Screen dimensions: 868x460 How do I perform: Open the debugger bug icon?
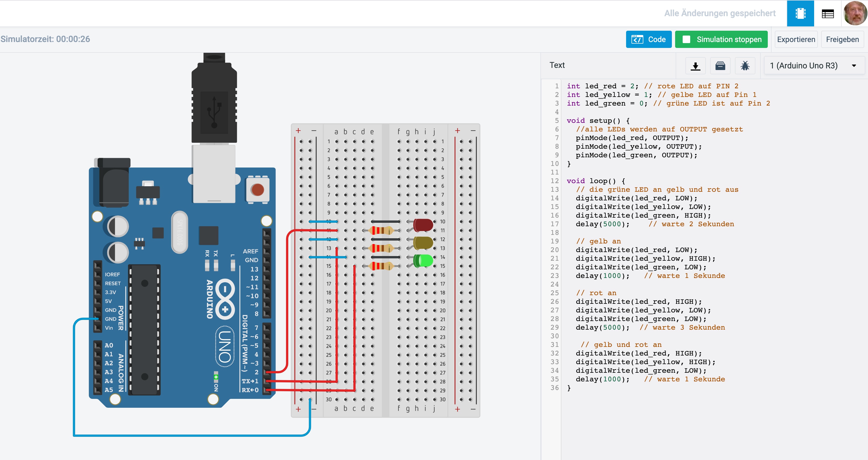click(745, 65)
